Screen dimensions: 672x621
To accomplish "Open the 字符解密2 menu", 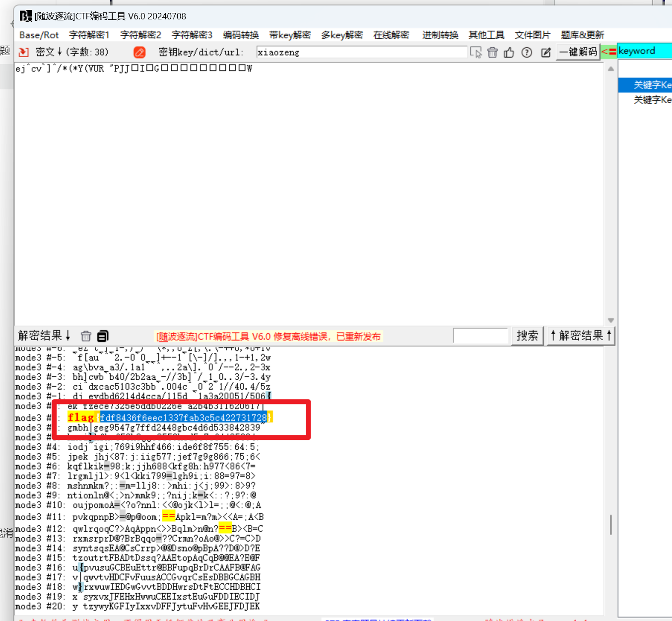I will coord(140,35).
